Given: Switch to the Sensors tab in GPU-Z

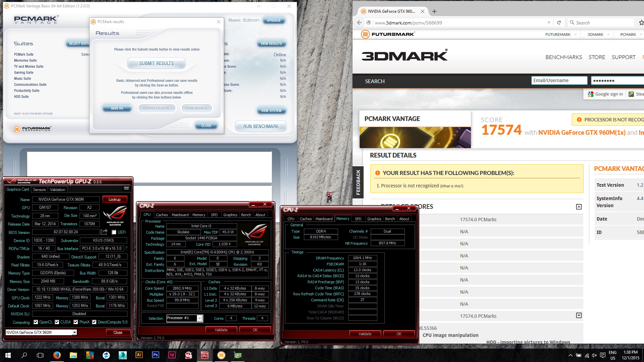Looking at the screenshot, I should (x=39, y=189).
